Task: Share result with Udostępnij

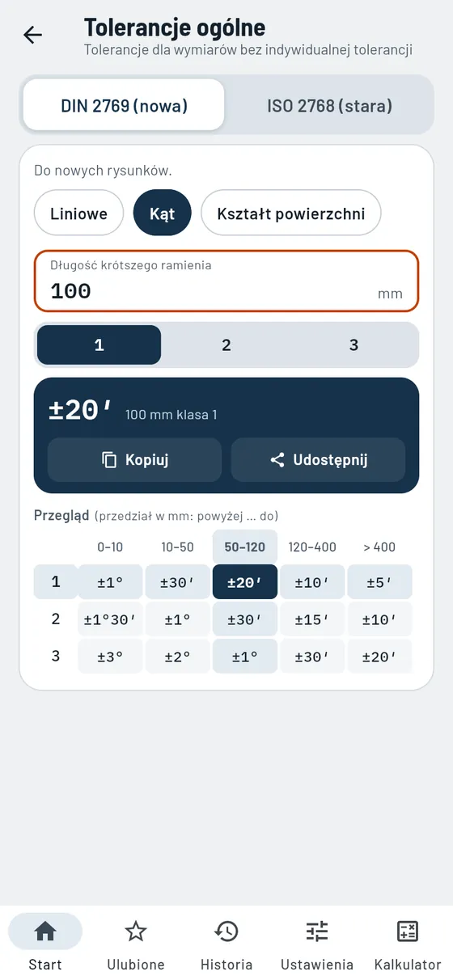Action: pos(318,460)
